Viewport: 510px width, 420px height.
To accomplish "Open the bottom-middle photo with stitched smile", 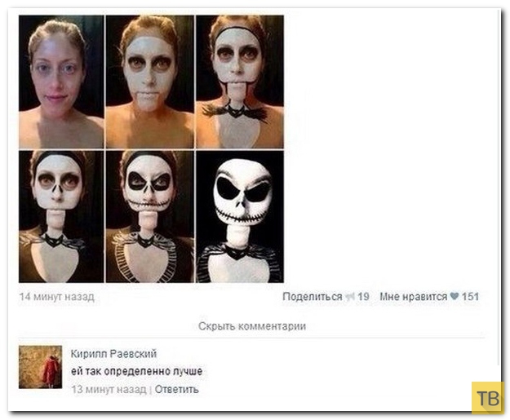I will [150, 216].
